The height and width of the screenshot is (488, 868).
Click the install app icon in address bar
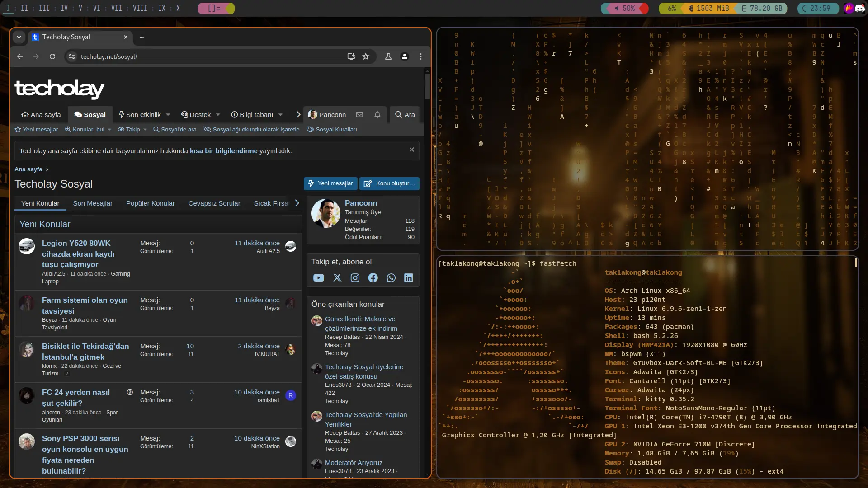(351, 56)
